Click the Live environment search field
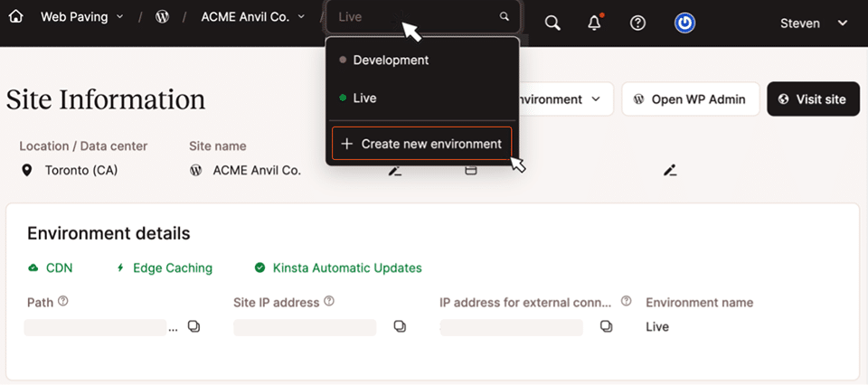Viewport: 868px width, 385px height. click(416, 17)
